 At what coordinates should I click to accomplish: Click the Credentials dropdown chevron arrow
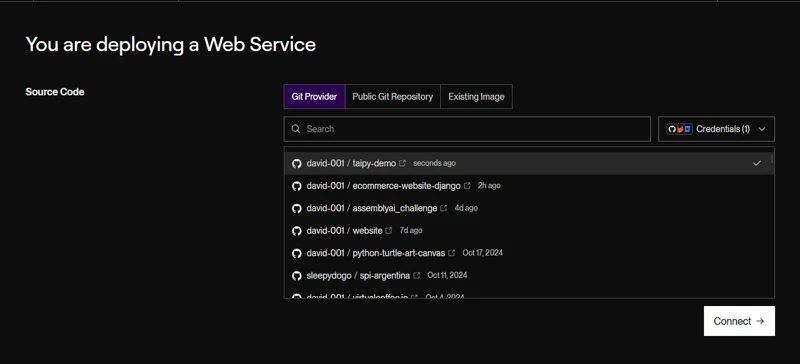click(762, 129)
